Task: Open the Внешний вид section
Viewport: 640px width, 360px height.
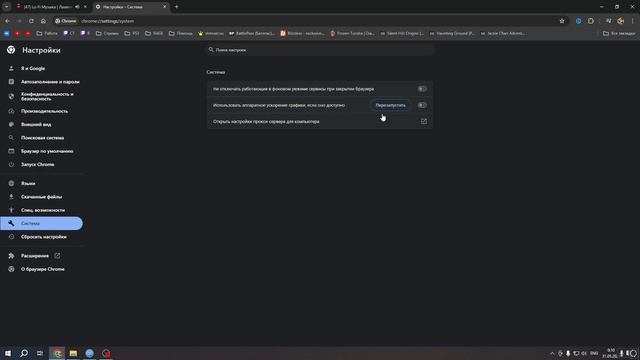Action: coord(36,124)
